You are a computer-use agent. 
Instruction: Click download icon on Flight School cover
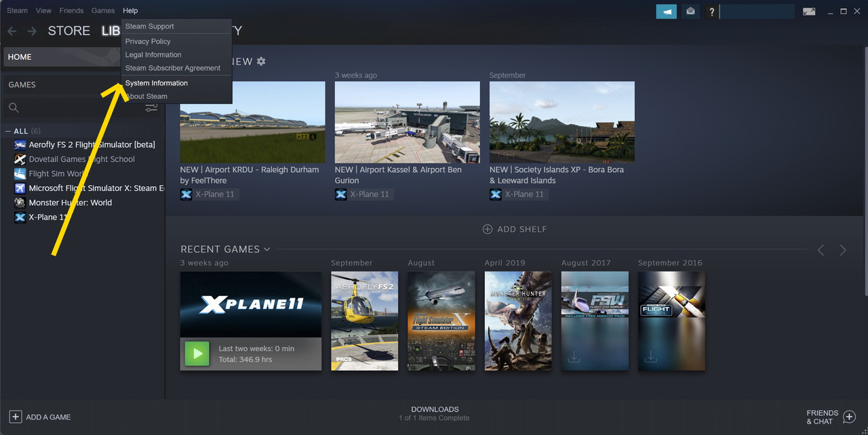(650, 356)
